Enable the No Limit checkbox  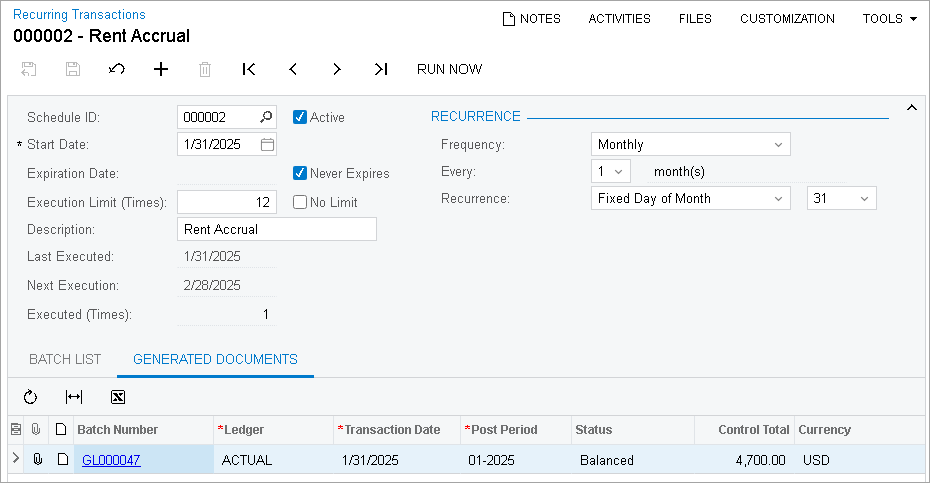coord(300,202)
